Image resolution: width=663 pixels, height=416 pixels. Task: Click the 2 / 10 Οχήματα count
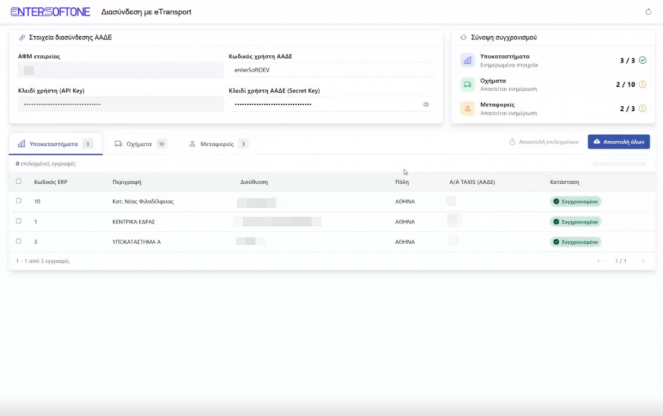click(626, 85)
